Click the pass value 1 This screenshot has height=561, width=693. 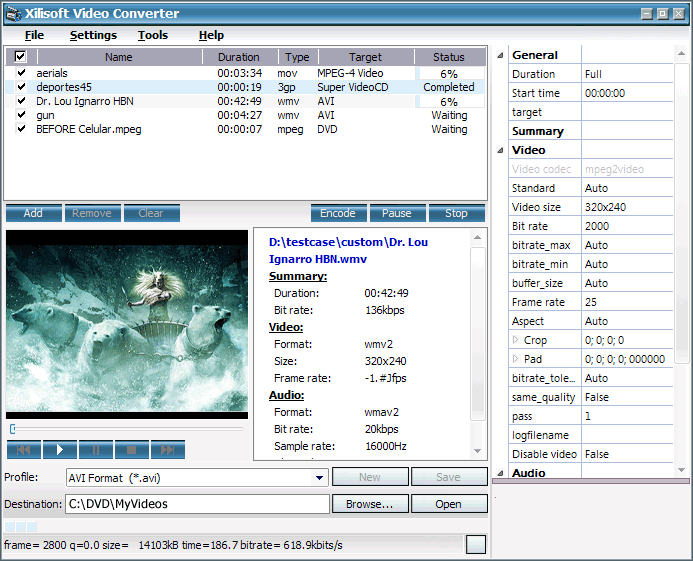[x=587, y=416]
